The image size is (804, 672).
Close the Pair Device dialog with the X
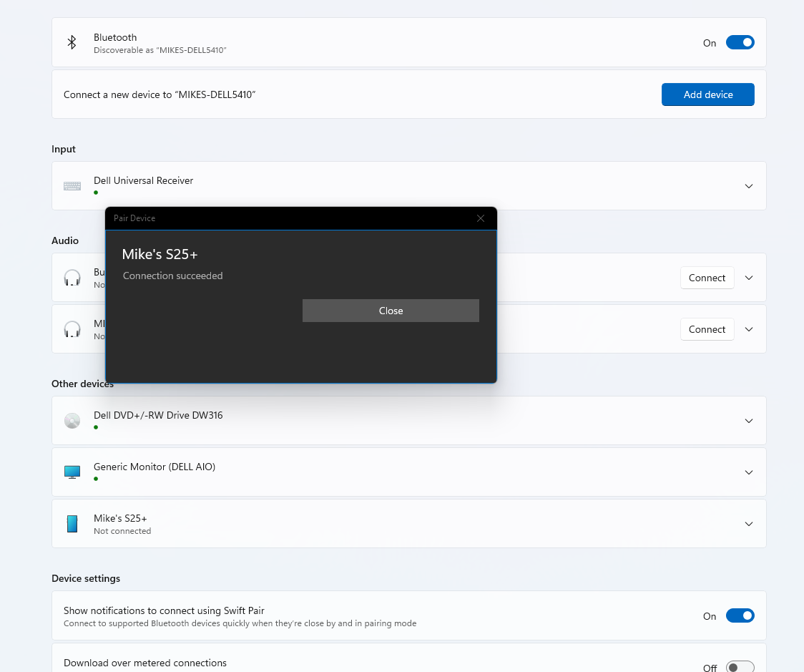coord(481,218)
